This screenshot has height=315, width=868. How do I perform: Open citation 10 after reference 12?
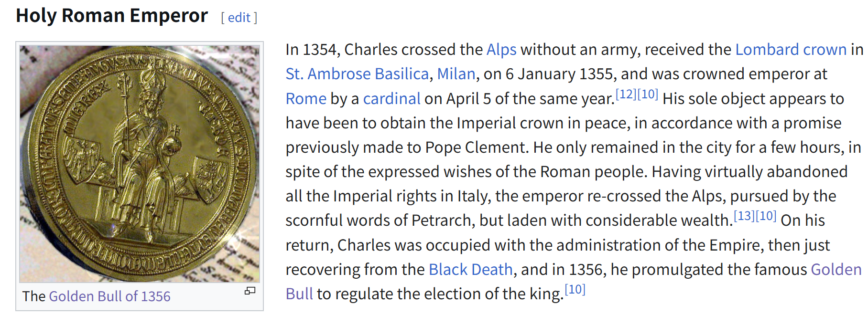pyautogui.click(x=648, y=94)
